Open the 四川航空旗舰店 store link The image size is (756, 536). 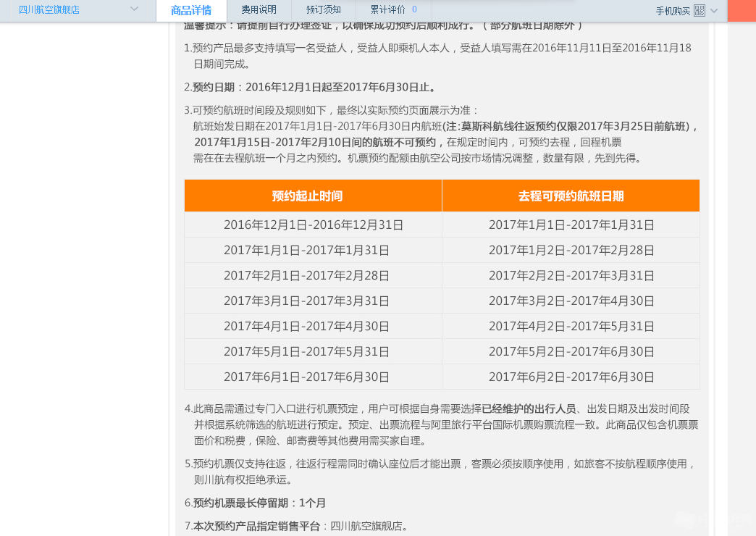point(49,9)
